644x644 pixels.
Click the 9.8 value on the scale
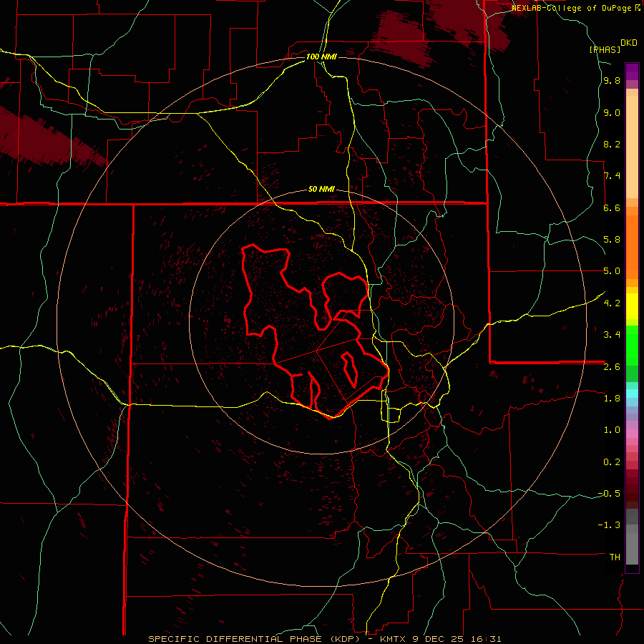pos(612,81)
